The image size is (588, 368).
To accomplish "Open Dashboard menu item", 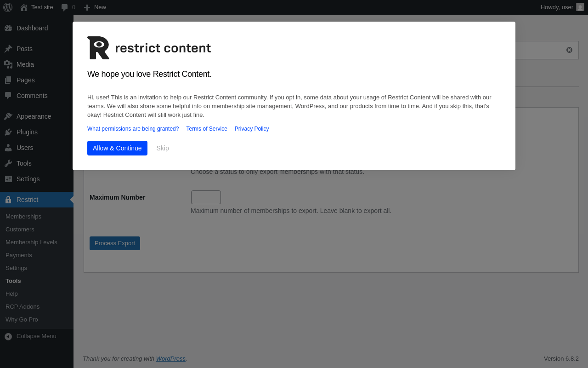I will pos(32,28).
